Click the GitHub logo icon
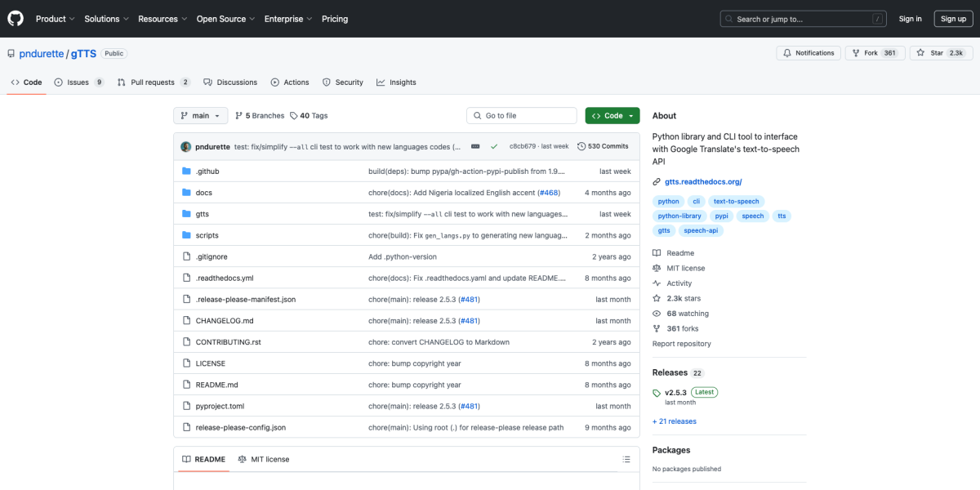Image resolution: width=980 pixels, height=490 pixels. pos(16,18)
